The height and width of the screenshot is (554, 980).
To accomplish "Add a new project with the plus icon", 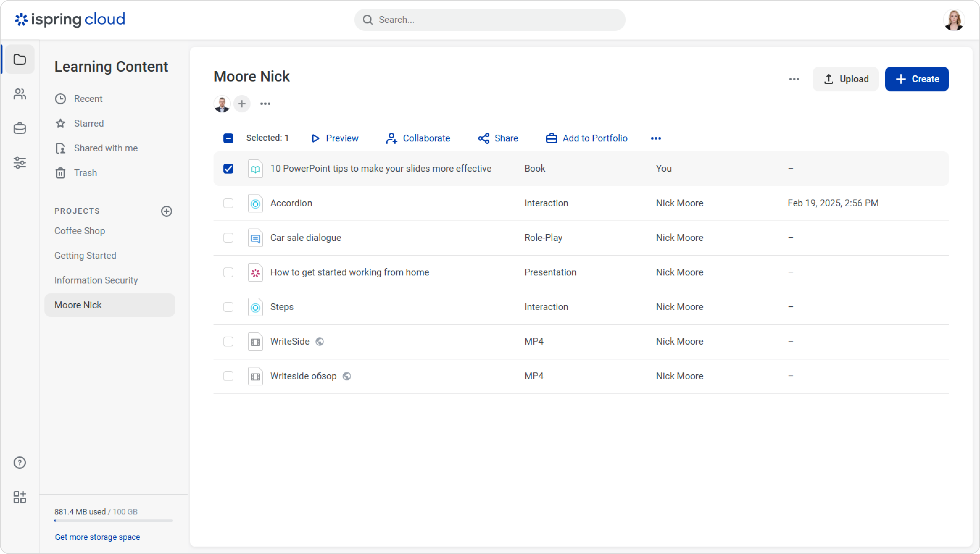I will [166, 211].
